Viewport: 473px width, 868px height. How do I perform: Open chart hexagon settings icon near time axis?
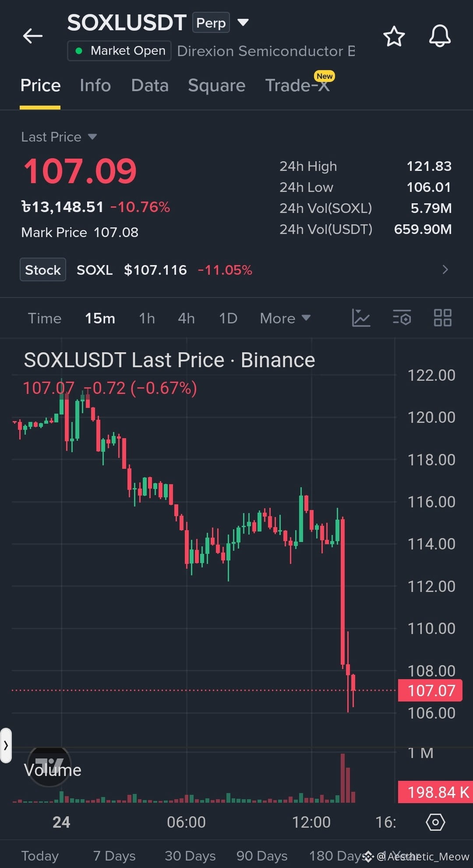435,822
